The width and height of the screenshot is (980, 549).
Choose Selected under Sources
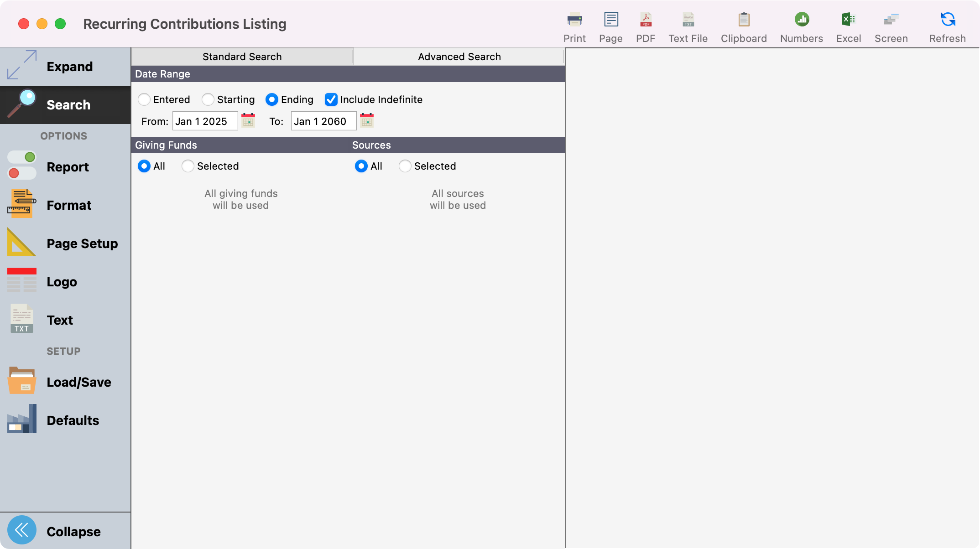click(x=404, y=166)
